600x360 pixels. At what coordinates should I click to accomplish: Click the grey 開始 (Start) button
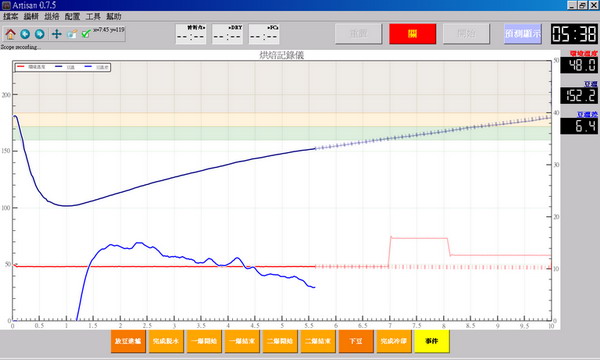(x=466, y=34)
